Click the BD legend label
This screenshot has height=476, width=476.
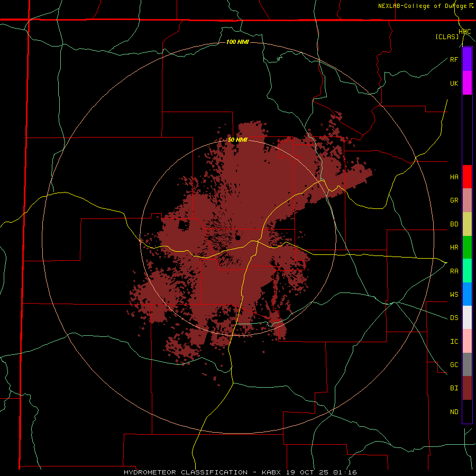(x=454, y=224)
